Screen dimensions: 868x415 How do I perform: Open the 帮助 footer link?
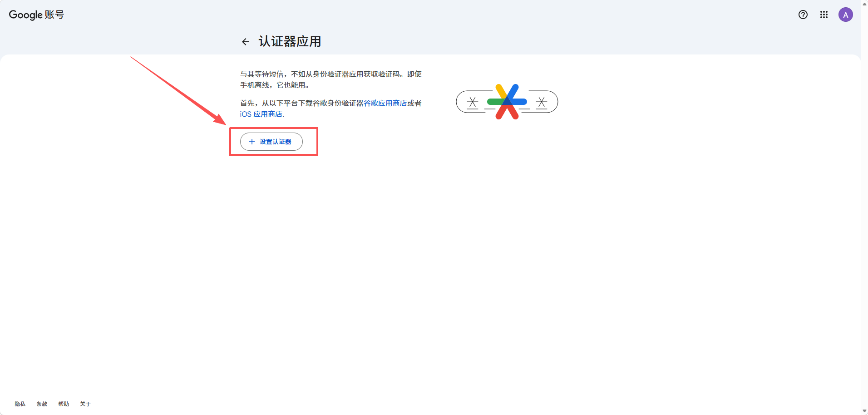tap(64, 404)
